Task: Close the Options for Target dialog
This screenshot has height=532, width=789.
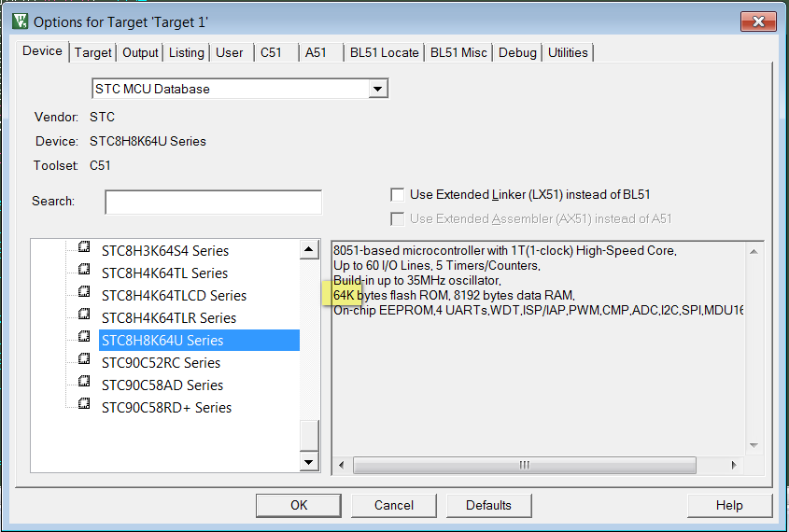Action: coord(758,21)
